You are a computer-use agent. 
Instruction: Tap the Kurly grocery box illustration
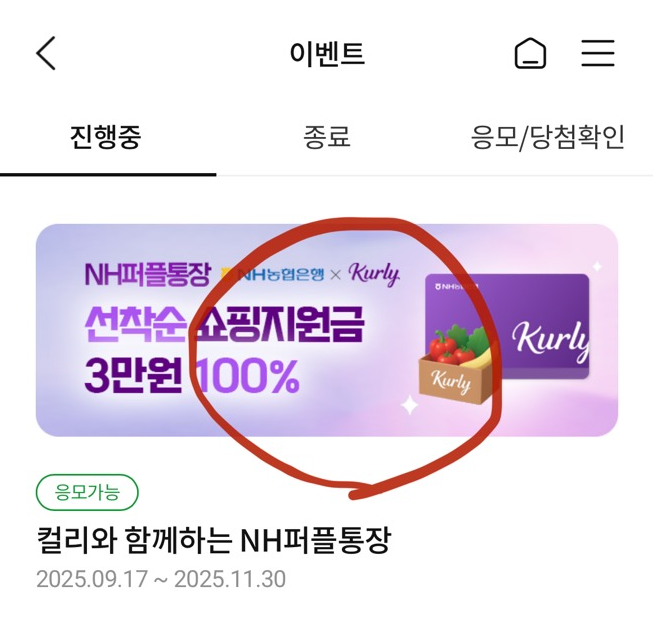(458, 367)
